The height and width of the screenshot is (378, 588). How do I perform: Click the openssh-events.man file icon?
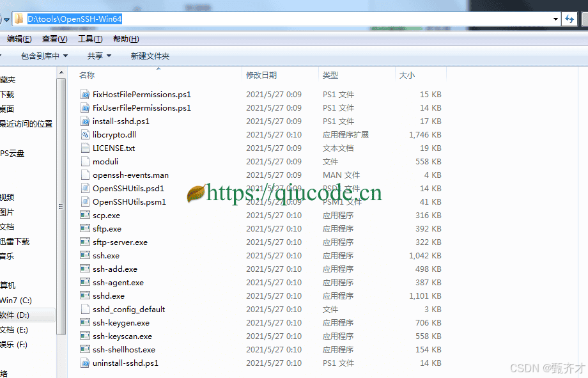(x=85, y=175)
